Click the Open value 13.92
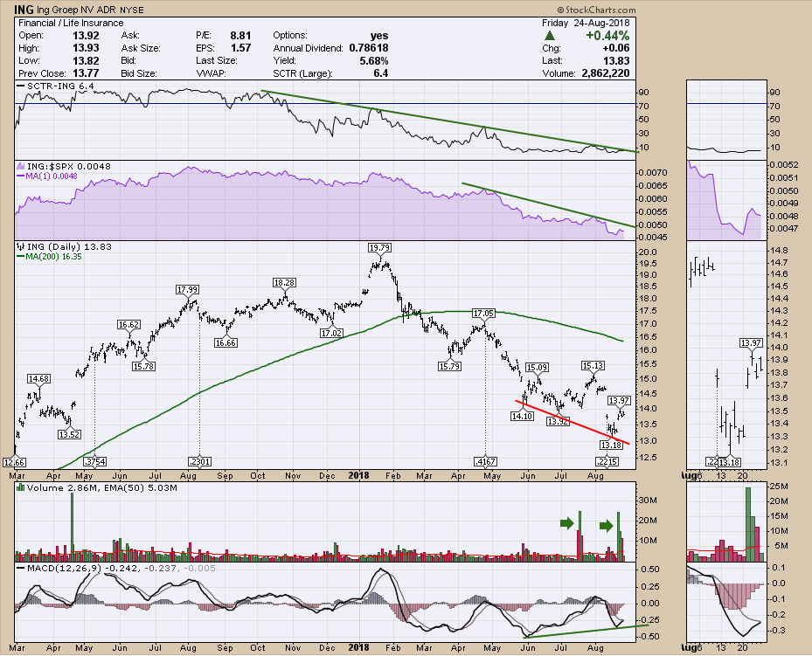Viewport: 812px width, 656px height. 86,36
